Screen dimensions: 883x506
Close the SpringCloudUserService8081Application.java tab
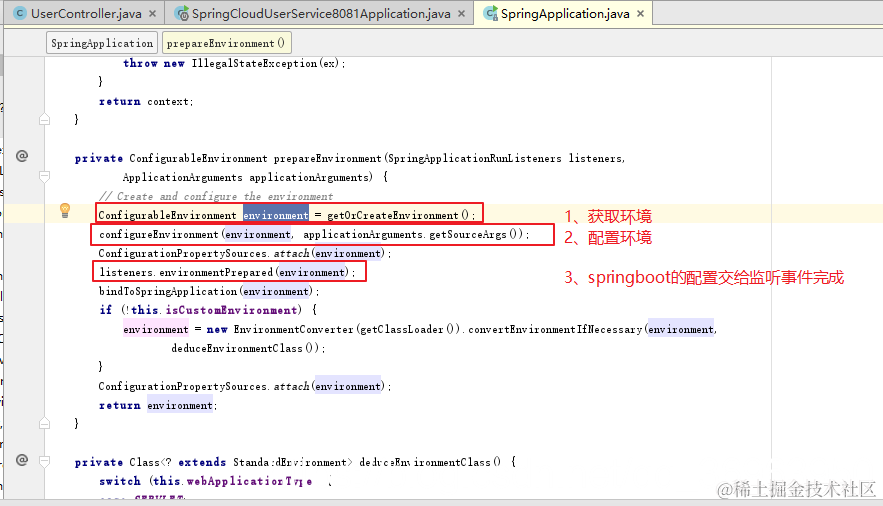461,14
